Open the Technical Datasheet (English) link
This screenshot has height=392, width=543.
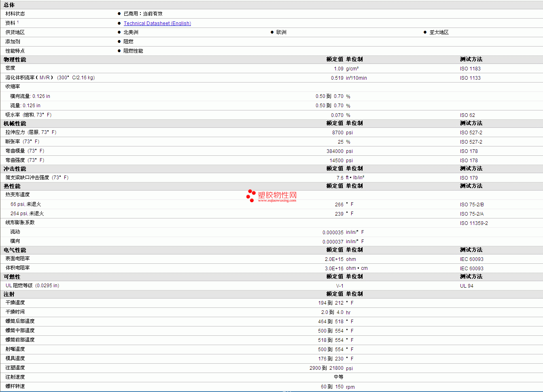157,23
